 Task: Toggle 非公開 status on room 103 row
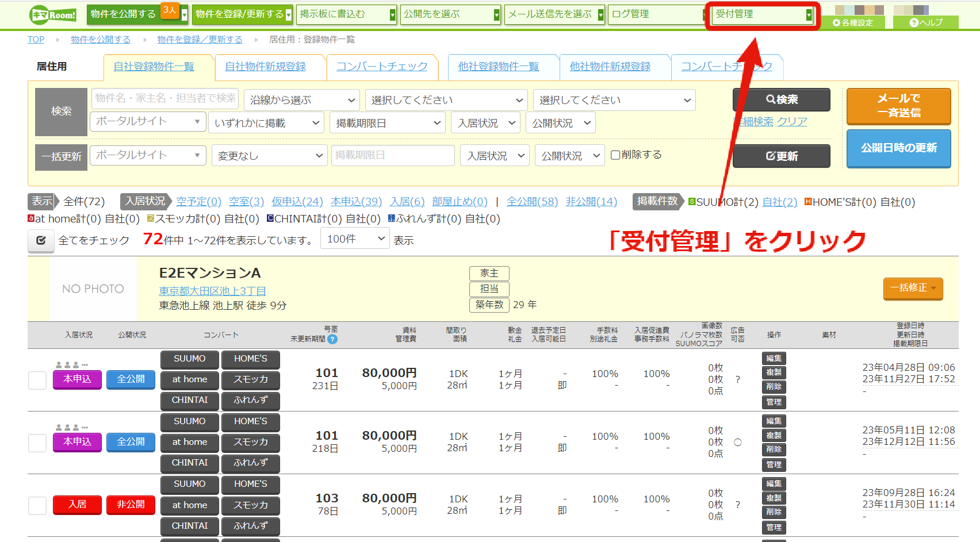[x=131, y=505]
